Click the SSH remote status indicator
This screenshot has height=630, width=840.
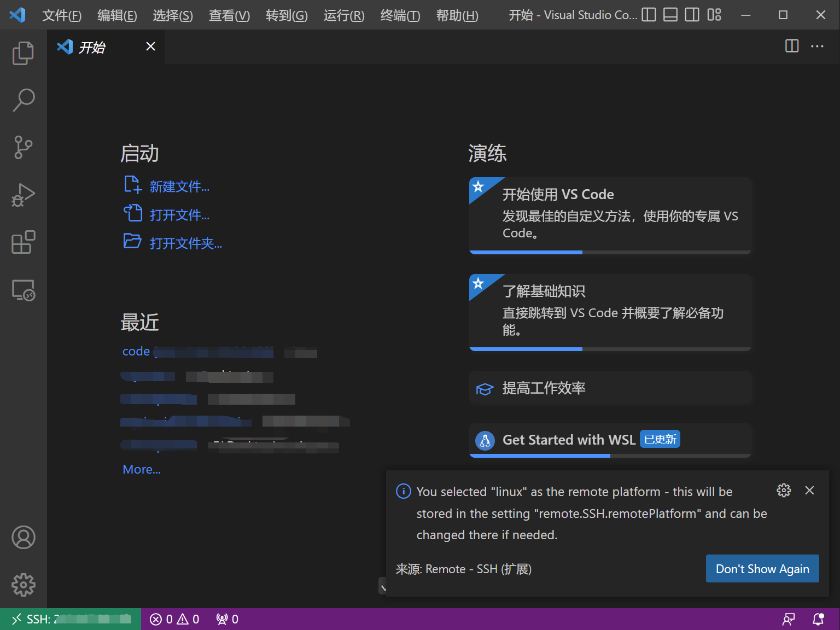click(x=71, y=619)
